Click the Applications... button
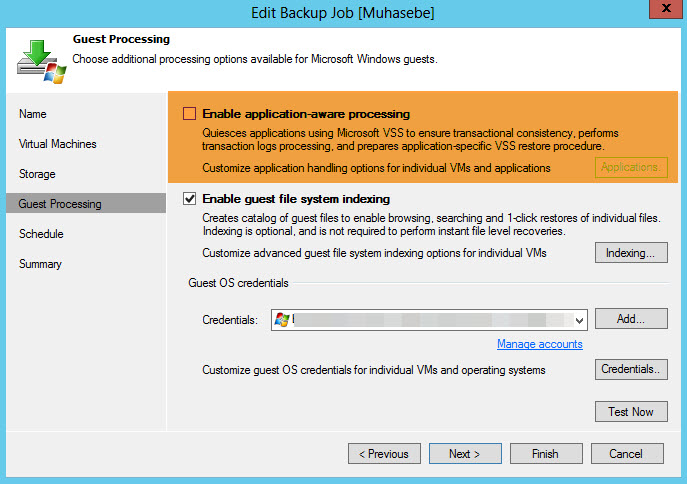687x484 pixels. click(631, 167)
